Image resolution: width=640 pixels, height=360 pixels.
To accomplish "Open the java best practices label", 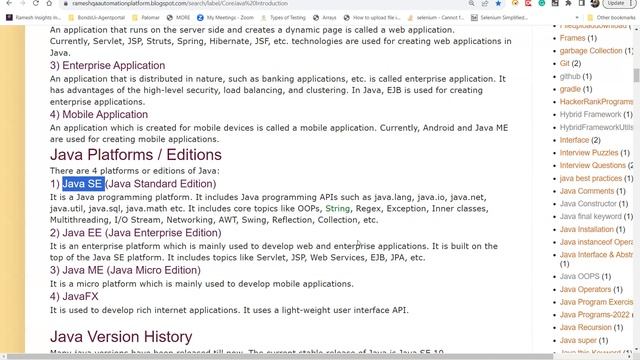I will tap(591, 178).
